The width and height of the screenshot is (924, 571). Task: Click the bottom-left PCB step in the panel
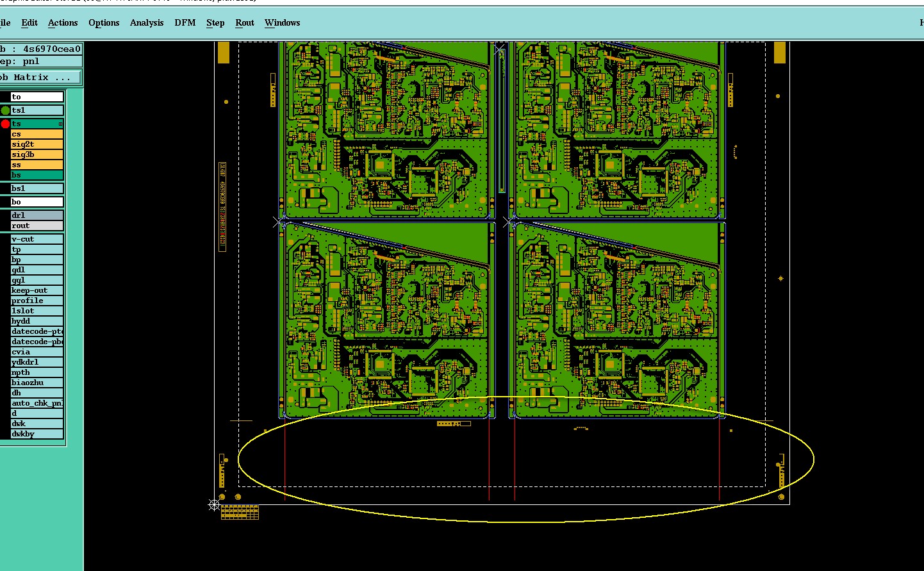[387, 320]
